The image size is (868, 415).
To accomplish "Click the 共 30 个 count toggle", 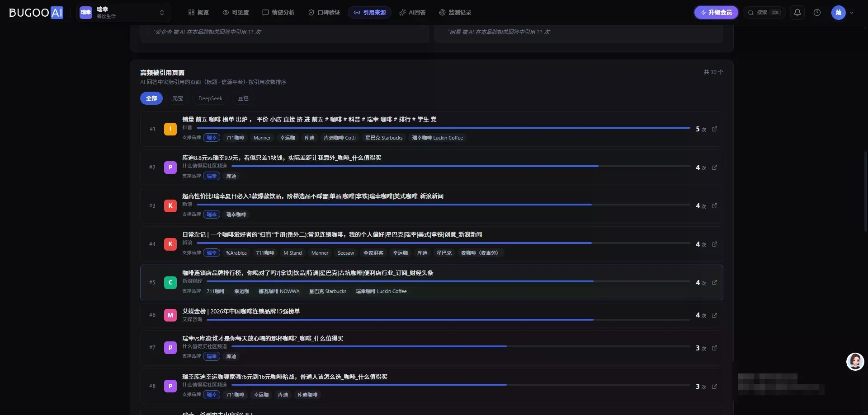I will [x=713, y=72].
